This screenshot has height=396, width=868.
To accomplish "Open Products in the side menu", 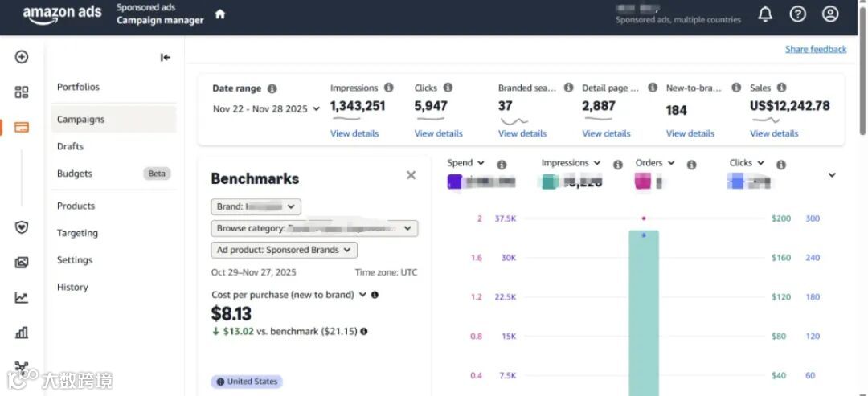I will (x=76, y=206).
